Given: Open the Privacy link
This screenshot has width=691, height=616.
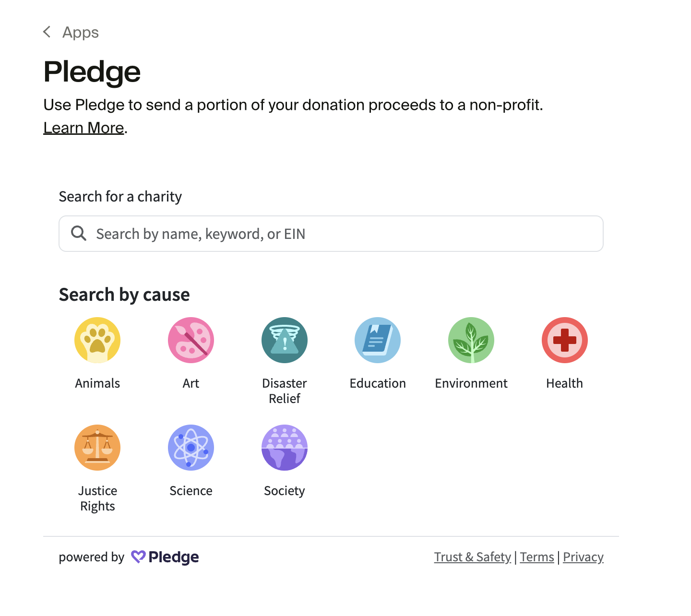Looking at the screenshot, I should [583, 557].
